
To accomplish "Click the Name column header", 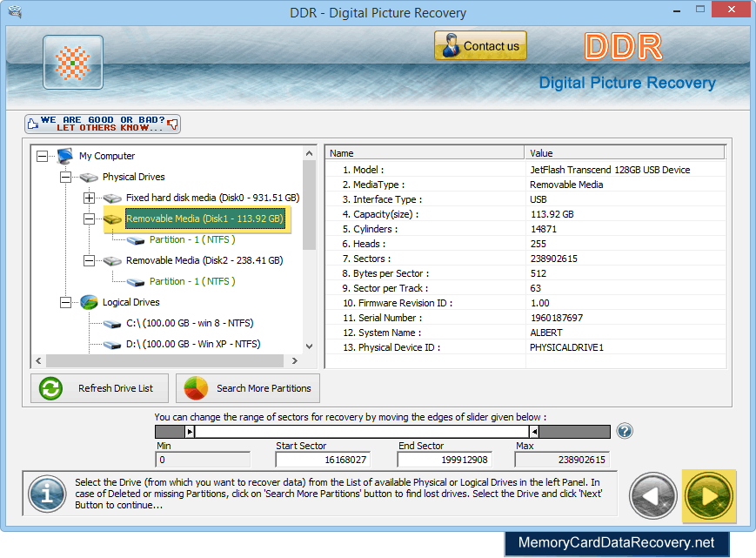I will click(x=425, y=153).
